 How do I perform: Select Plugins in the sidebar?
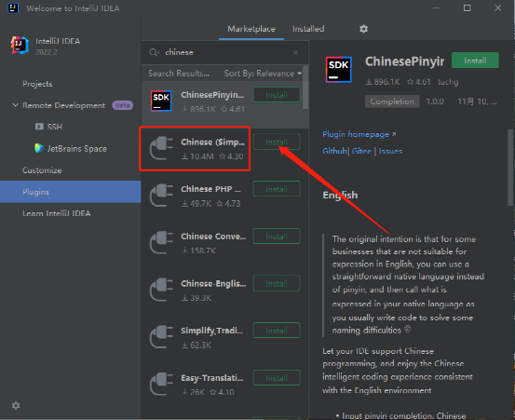70,192
